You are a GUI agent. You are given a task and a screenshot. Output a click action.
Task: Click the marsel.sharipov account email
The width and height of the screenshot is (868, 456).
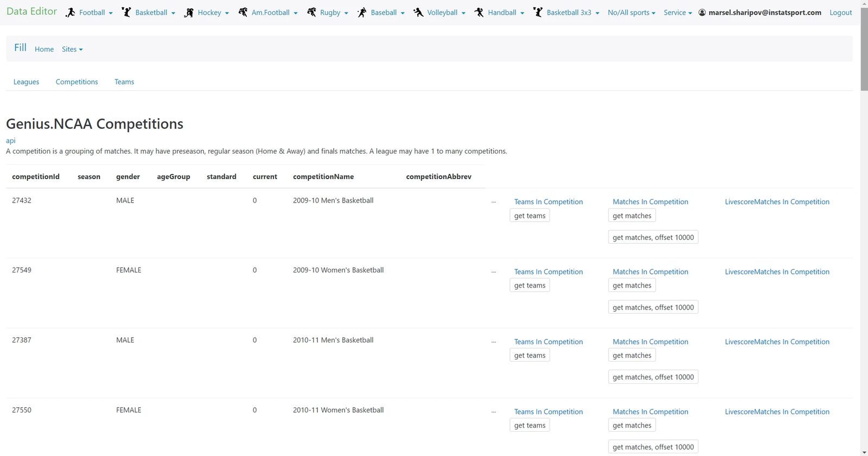point(764,12)
